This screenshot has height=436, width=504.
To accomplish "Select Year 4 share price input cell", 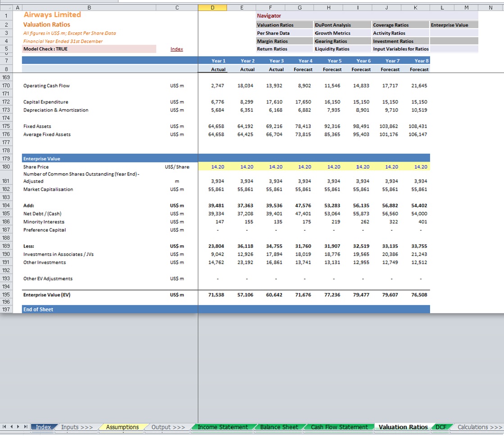I will tap(299, 166).
